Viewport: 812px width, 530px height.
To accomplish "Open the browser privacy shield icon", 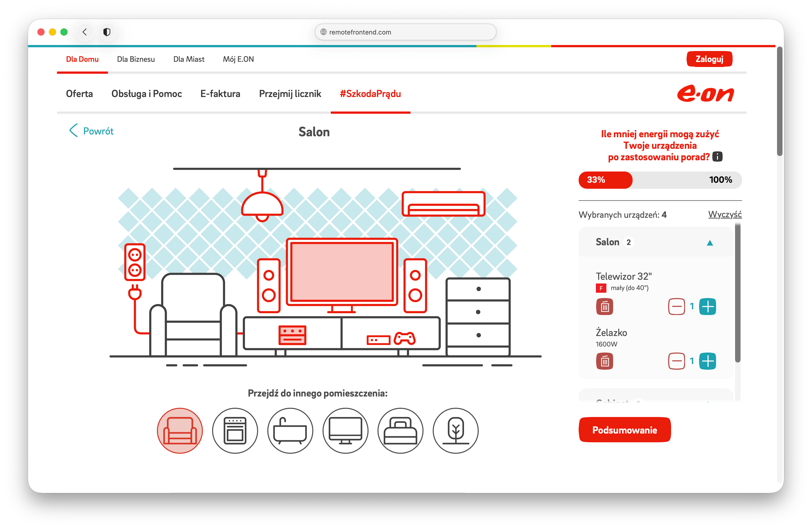I will [107, 32].
